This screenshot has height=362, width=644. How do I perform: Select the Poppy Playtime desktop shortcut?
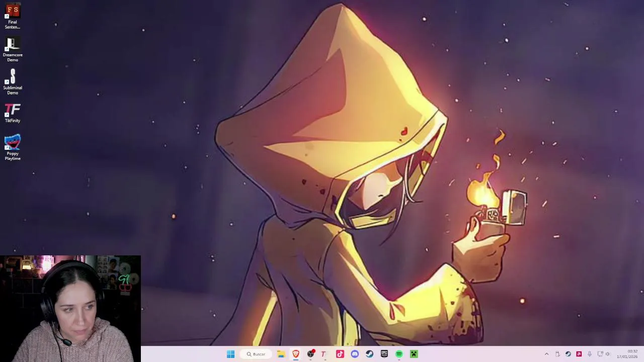tap(13, 147)
